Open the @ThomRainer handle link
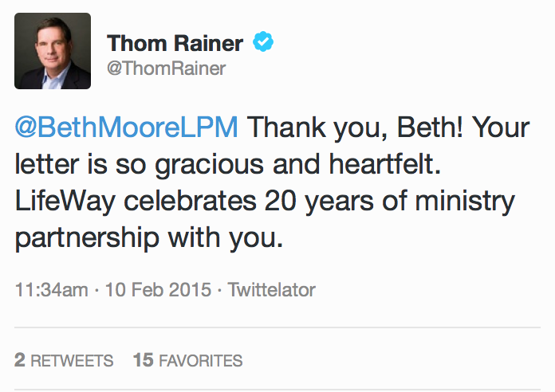 pos(166,69)
